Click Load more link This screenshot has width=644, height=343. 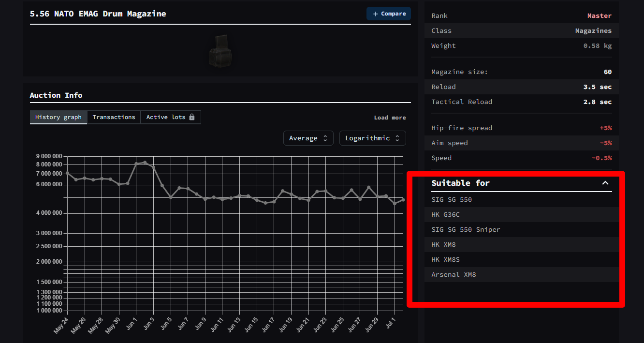point(390,118)
